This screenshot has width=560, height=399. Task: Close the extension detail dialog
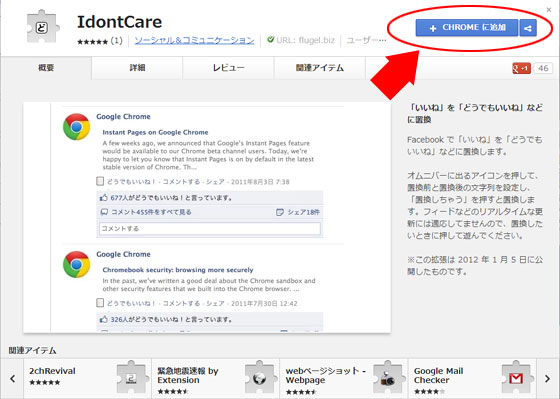coord(549,10)
